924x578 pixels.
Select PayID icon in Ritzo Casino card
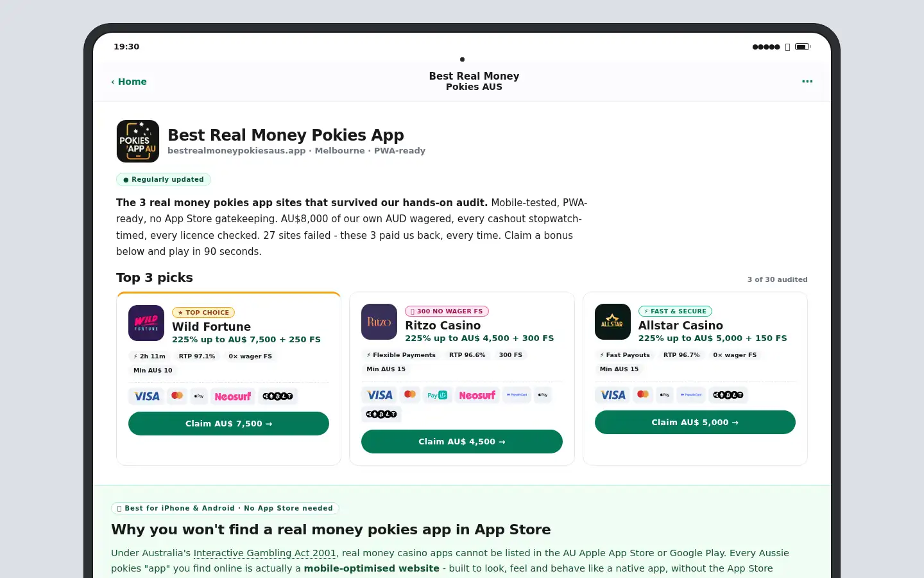[x=437, y=395]
